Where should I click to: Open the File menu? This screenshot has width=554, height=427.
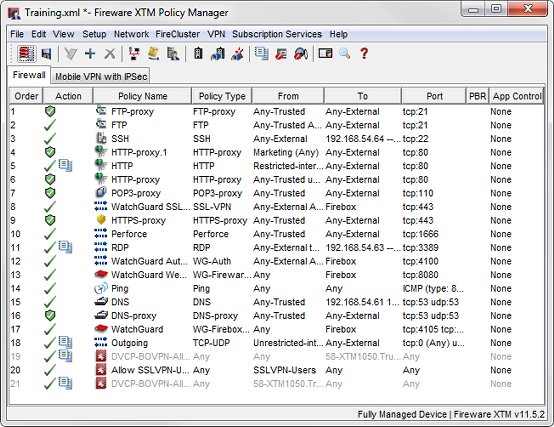tap(17, 34)
